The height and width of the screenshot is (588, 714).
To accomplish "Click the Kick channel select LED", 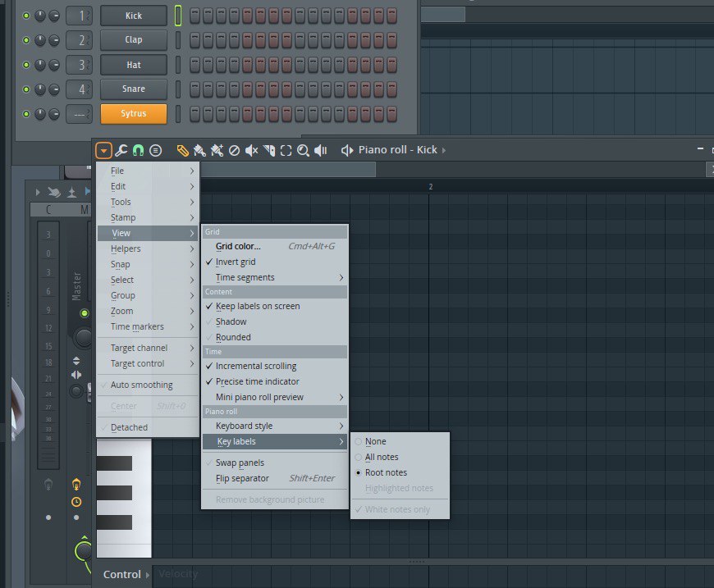I will pos(178,16).
